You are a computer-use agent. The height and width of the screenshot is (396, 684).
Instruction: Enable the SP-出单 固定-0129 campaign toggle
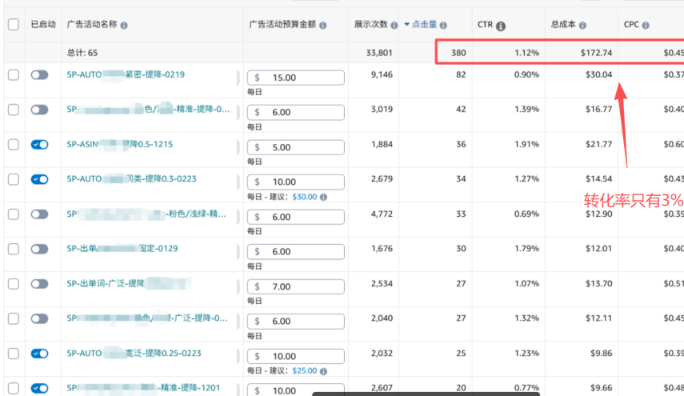(39, 249)
